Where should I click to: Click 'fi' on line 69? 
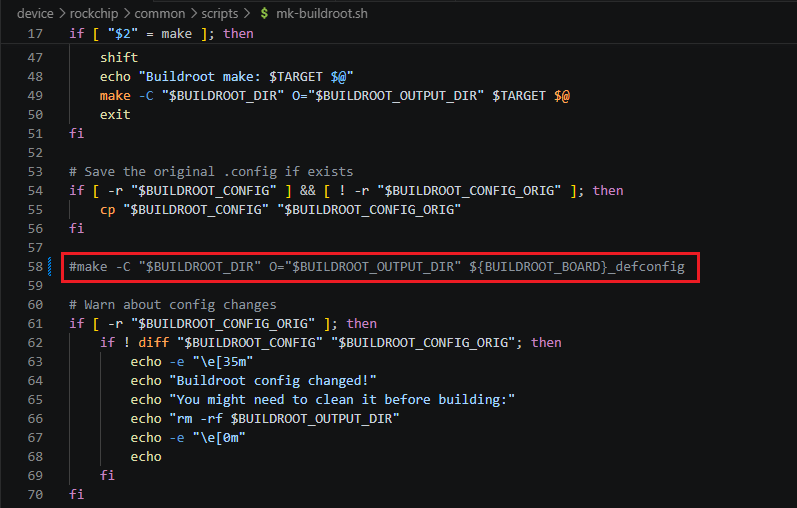coord(107,475)
